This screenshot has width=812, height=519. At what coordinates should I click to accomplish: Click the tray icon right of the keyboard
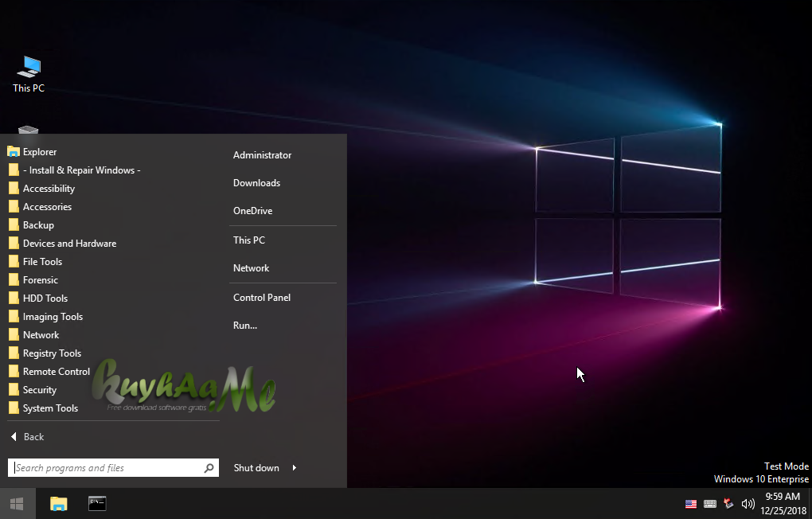[x=728, y=503]
